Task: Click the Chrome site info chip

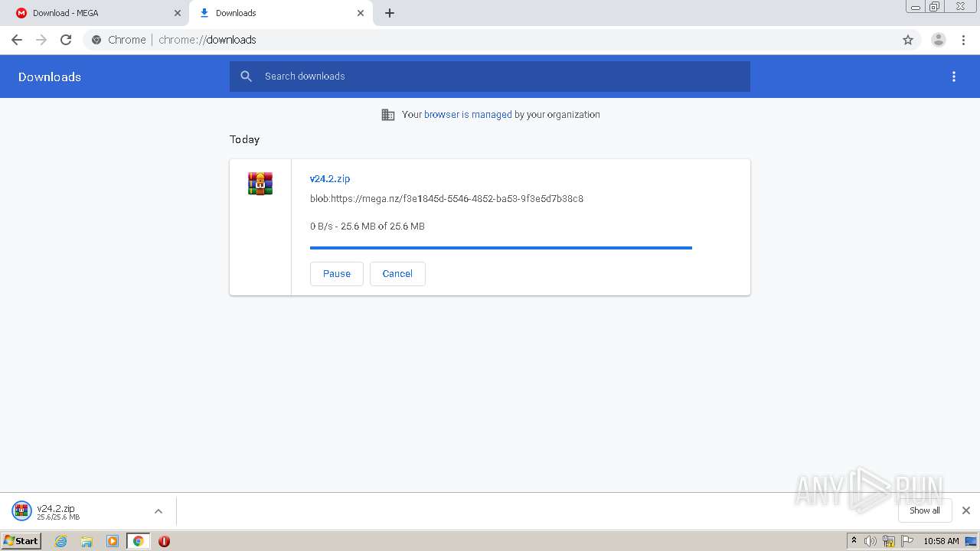Action: (119, 40)
